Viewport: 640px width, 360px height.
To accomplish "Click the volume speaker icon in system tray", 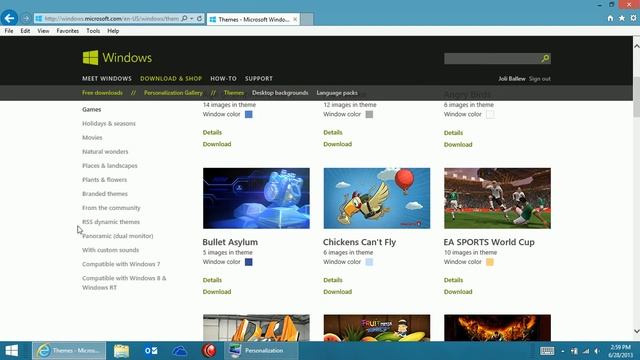I will pyautogui.click(x=597, y=351).
